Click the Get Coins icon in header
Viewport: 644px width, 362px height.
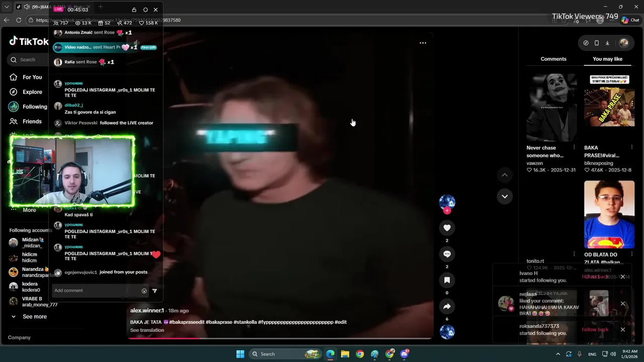[x=586, y=43]
